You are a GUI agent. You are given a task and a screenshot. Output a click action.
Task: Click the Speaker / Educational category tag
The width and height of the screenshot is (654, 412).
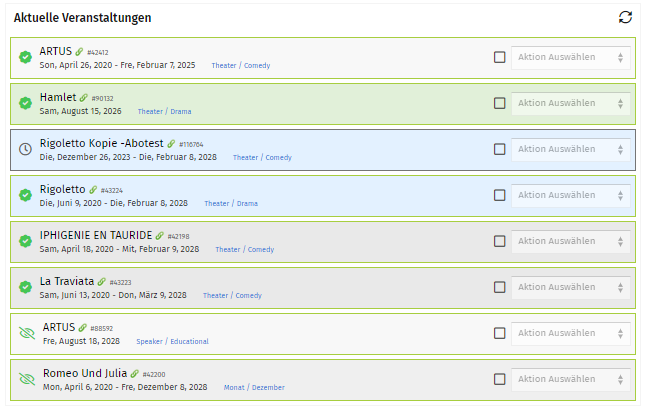pos(172,342)
